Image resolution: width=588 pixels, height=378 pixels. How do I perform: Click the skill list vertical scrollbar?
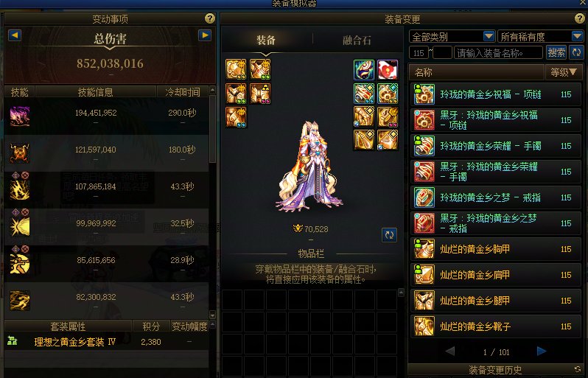coord(212,203)
